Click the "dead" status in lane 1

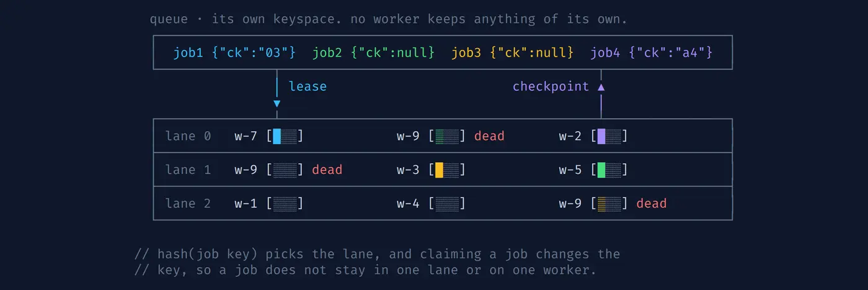(327, 170)
